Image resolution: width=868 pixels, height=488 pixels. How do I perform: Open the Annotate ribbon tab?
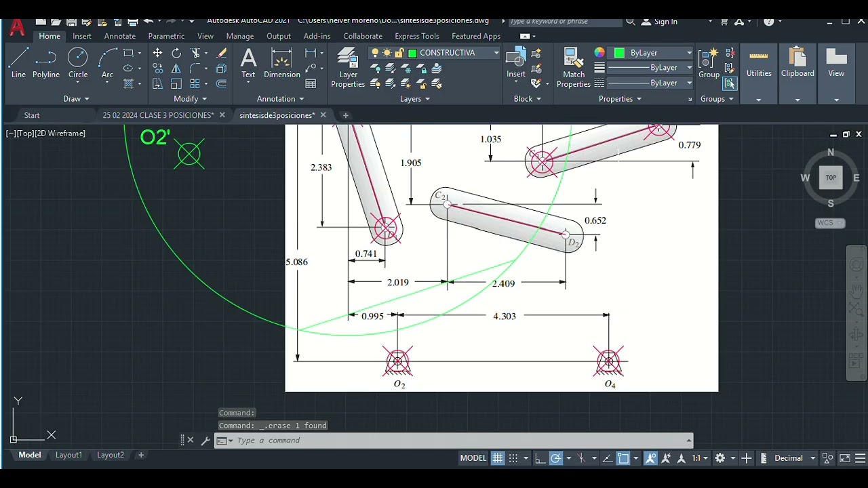(x=119, y=37)
